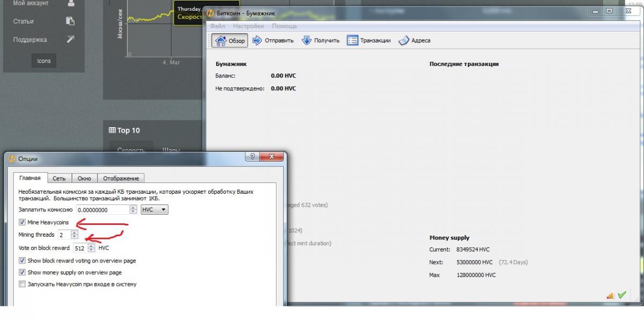Open the Обзор overview page in wallet
The width and height of the screenshot is (644, 322).
coord(229,40)
